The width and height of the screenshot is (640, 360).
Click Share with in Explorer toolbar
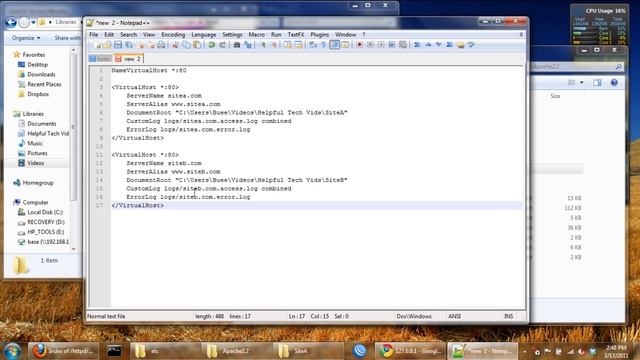[x=67, y=38]
